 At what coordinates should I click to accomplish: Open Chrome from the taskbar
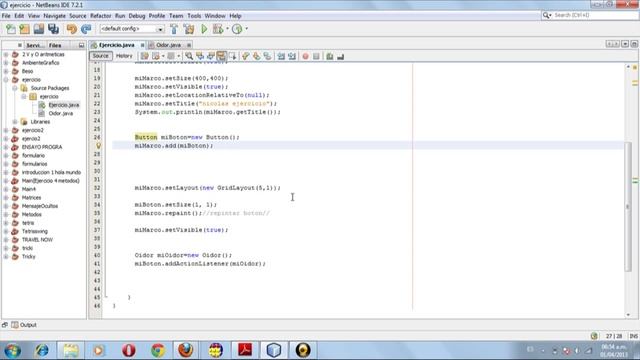[x=158, y=350]
